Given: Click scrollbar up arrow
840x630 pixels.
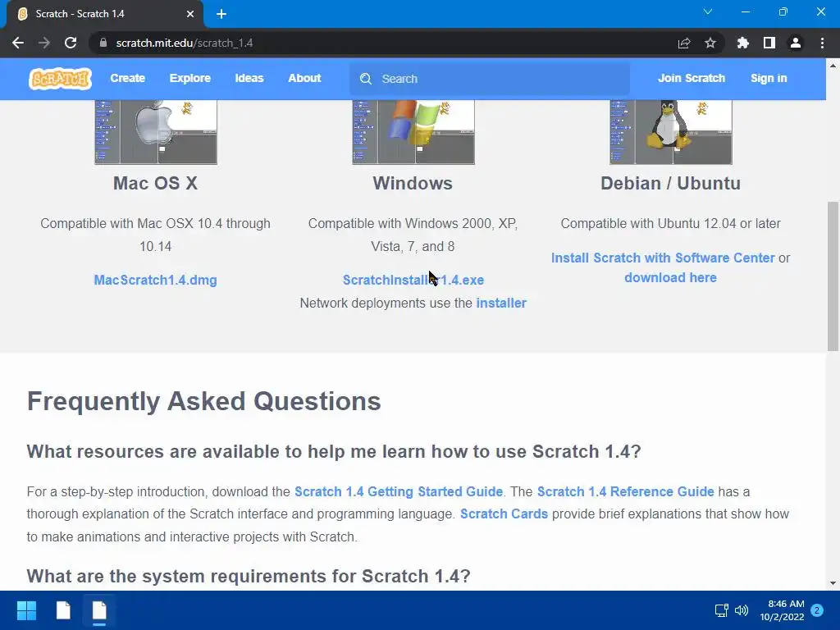Looking at the screenshot, I should tap(833, 66).
